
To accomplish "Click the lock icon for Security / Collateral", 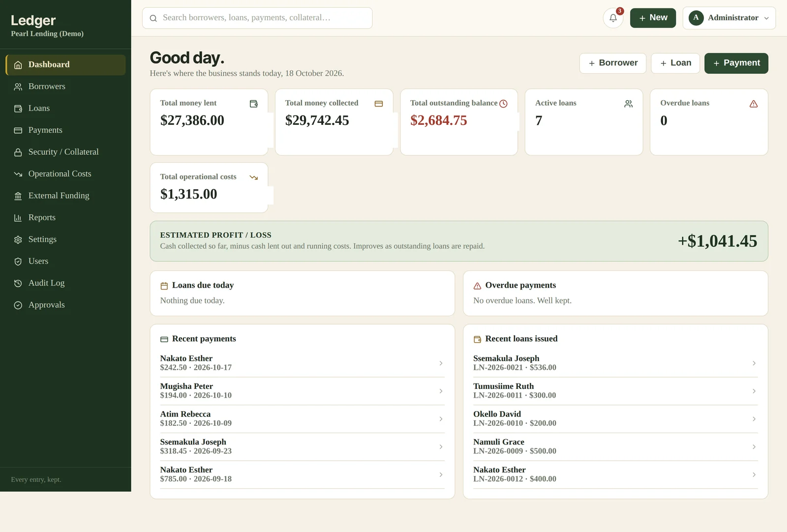I will 18,152.
